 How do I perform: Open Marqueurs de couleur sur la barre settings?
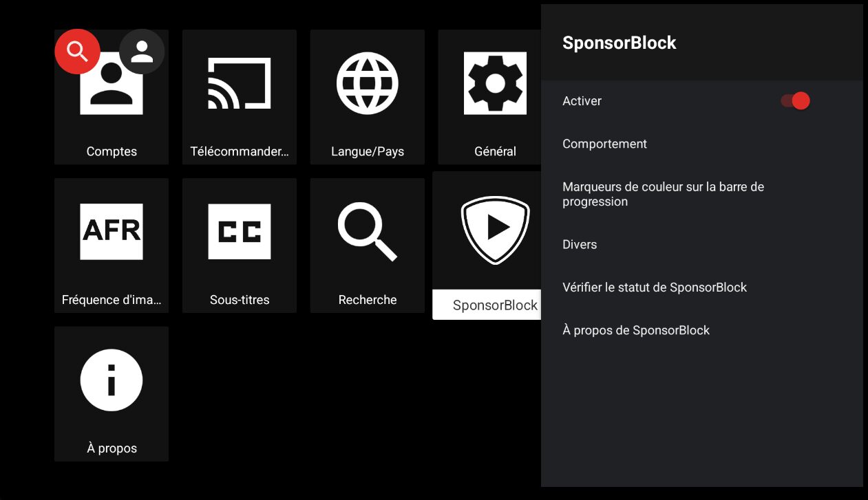click(663, 194)
